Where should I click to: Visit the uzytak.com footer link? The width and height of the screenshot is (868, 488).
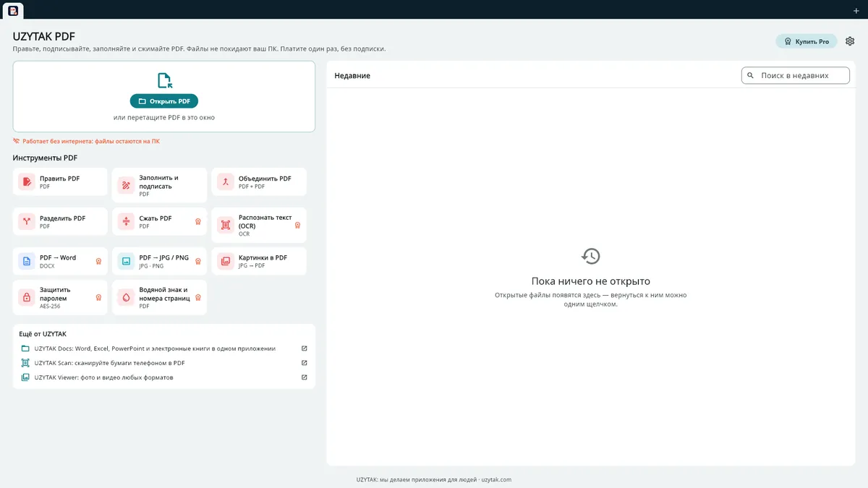(x=496, y=479)
